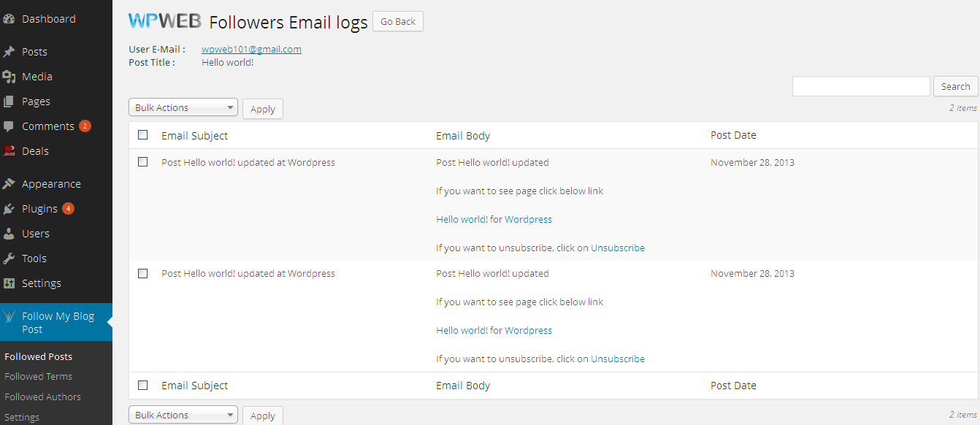Click the Tools wrench icon

[9, 259]
